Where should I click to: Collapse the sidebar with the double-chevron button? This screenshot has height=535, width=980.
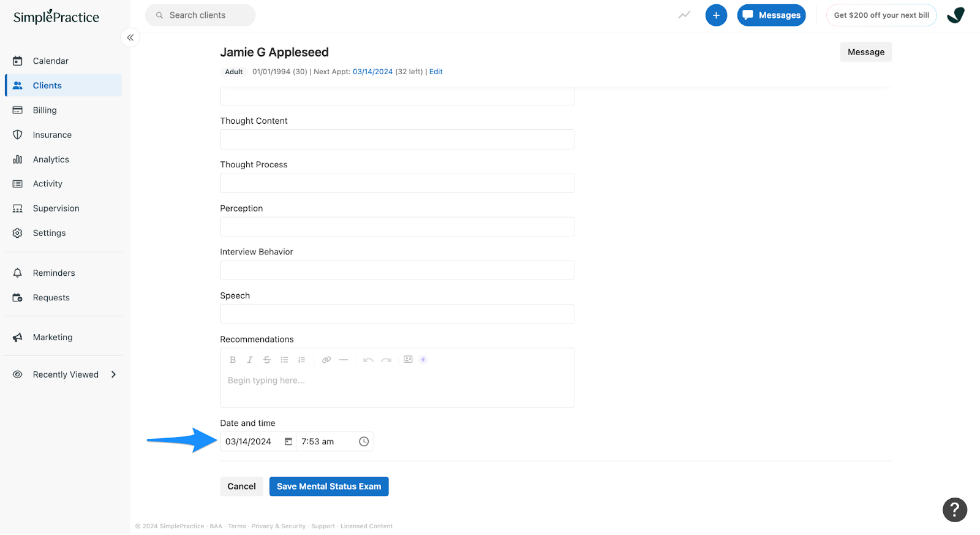[130, 37]
